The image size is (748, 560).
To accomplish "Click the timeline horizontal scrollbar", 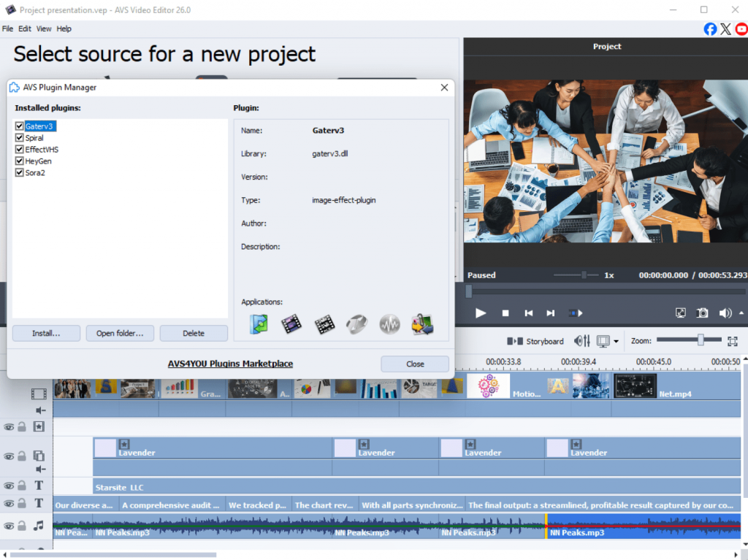I will tap(113, 555).
